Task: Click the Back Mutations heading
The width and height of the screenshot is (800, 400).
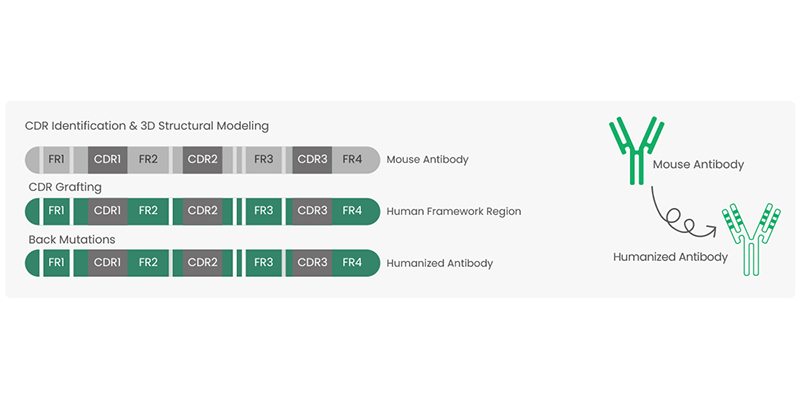Action: click(72, 239)
